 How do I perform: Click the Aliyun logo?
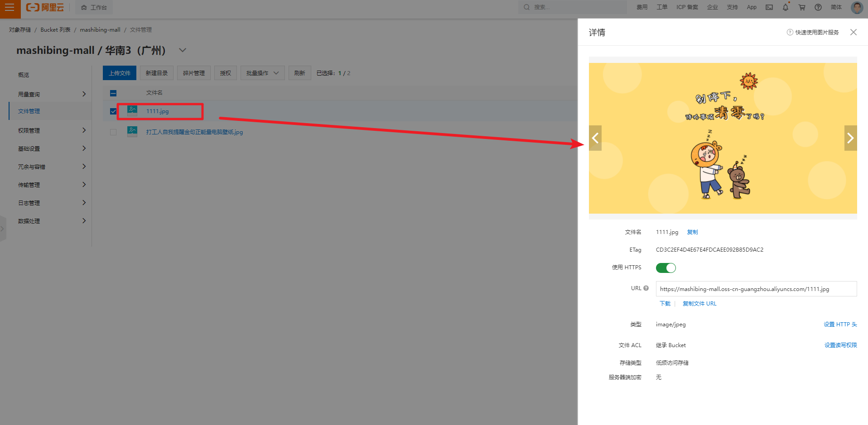[45, 7]
